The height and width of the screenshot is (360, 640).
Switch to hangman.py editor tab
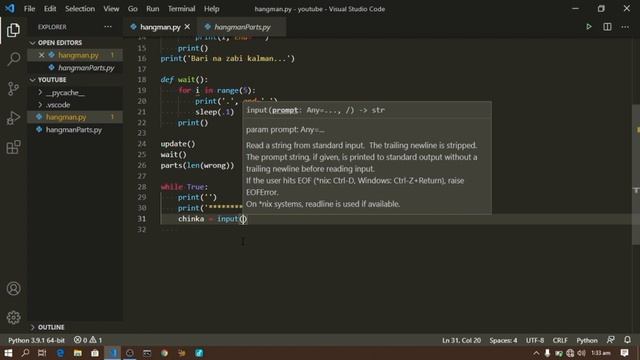(160, 27)
